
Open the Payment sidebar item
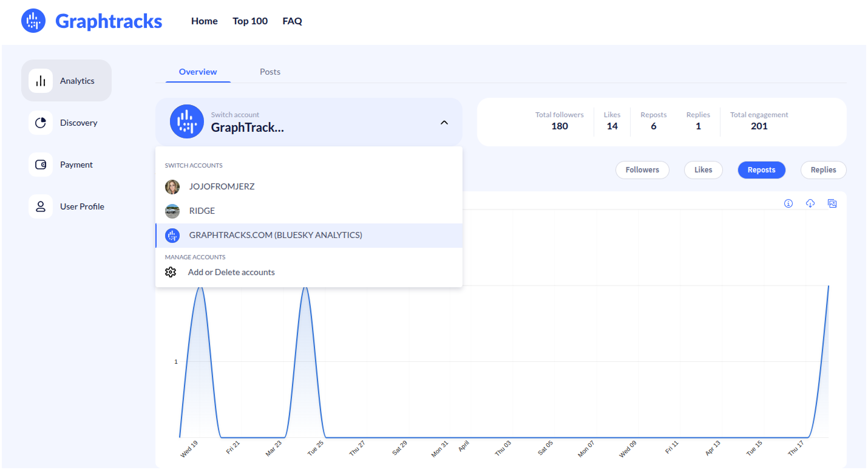tap(67, 165)
